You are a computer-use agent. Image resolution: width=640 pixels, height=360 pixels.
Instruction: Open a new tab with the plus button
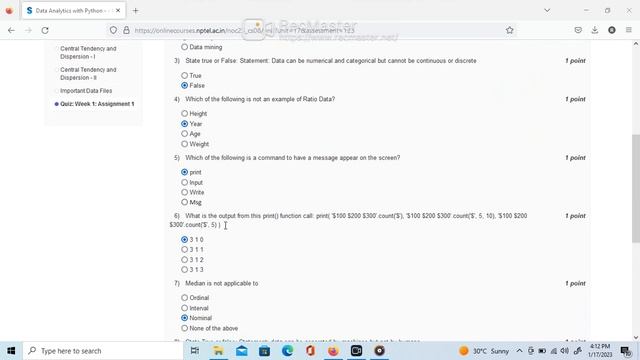[x=136, y=11]
